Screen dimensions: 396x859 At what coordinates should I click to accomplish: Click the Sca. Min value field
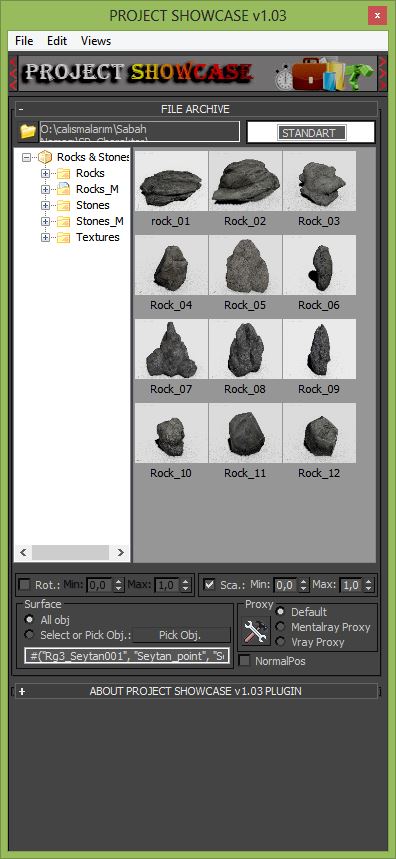pos(285,585)
